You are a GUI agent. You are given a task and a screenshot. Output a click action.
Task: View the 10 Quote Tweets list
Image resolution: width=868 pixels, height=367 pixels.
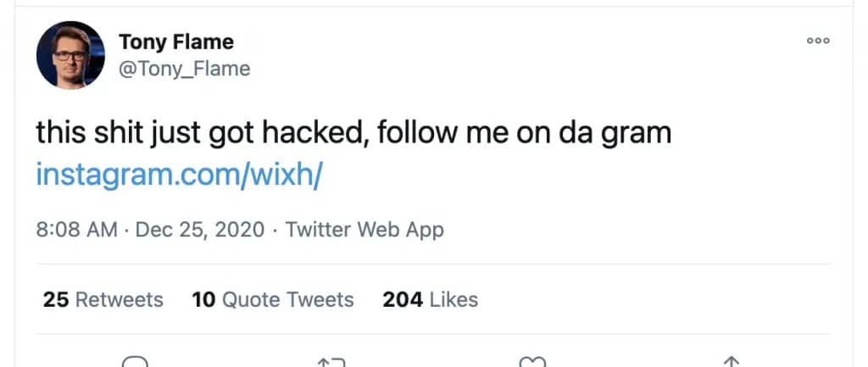pyautogui.click(x=273, y=299)
